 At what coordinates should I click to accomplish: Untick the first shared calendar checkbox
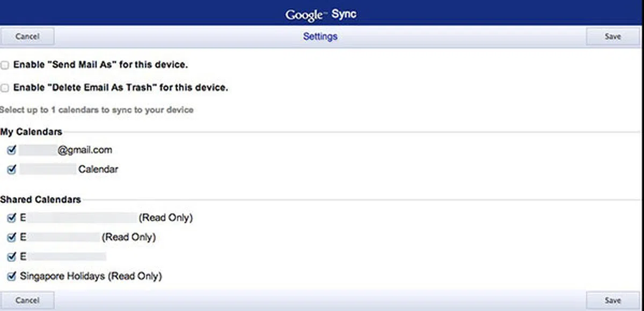[12, 218]
